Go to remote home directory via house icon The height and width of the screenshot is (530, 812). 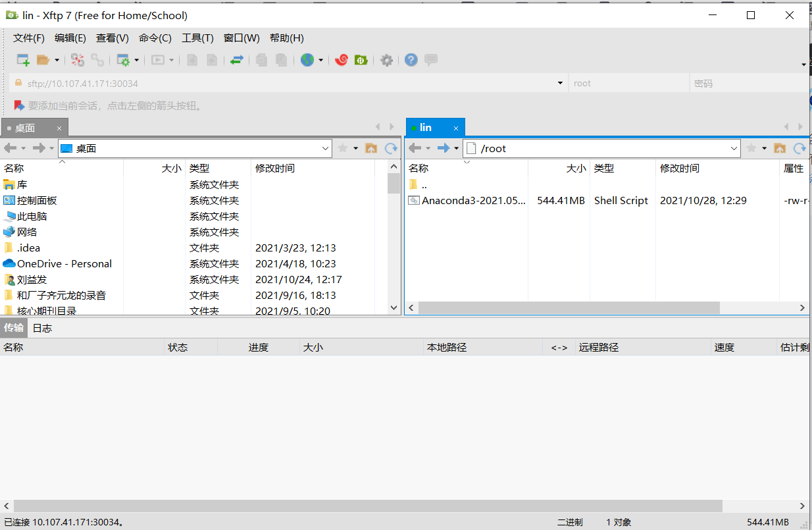point(780,148)
